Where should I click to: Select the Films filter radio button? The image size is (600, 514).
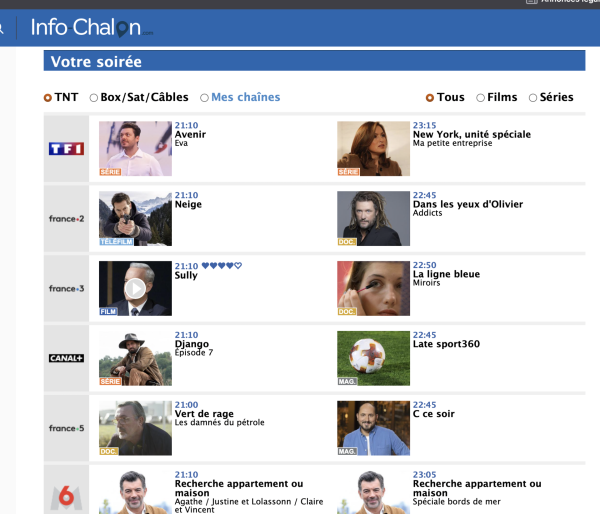[x=480, y=98]
